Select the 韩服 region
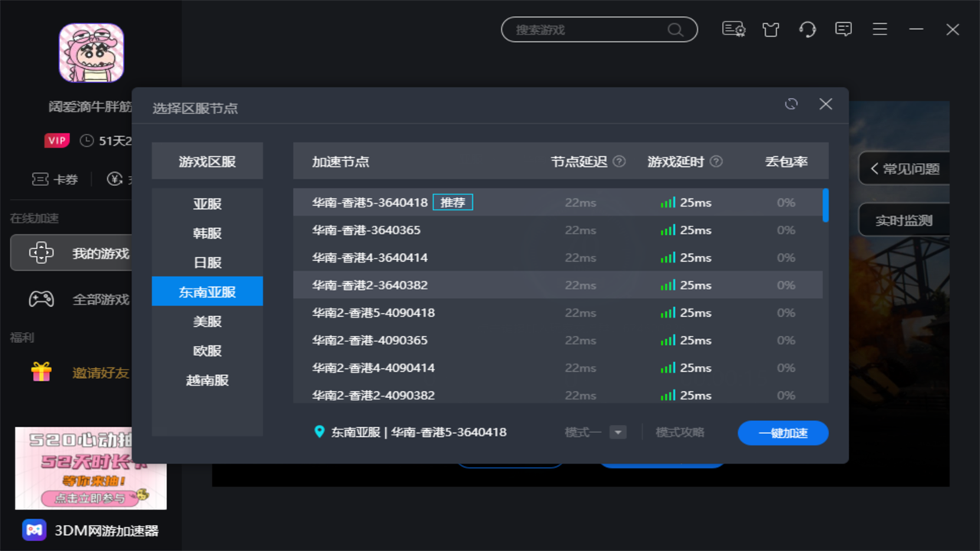This screenshot has width=980, height=551. [x=207, y=233]
